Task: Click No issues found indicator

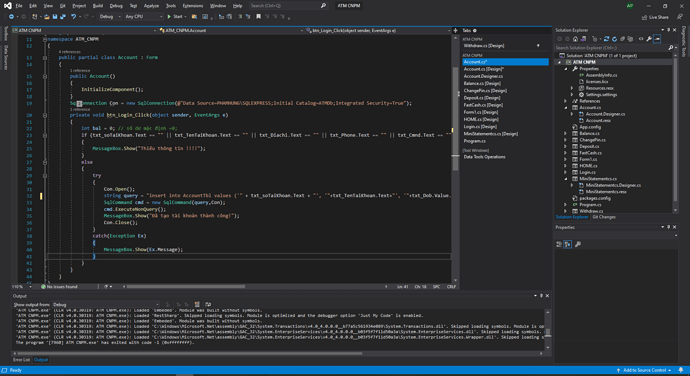Action: [x=59, y=287]
